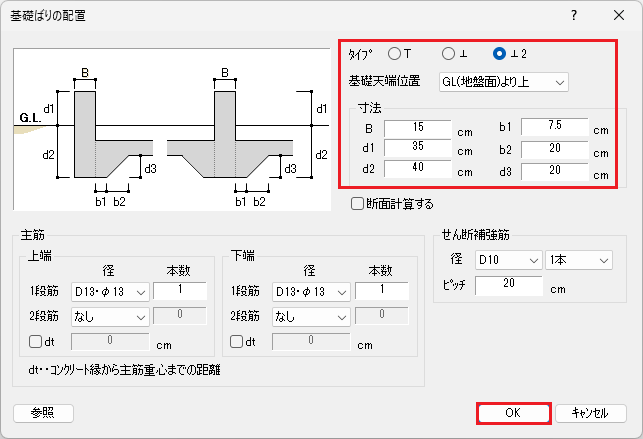Expand the 1本 count dropdown
The width and height of the screenshot is (643, 439).
pyautogui.click(x=579, y=260)
